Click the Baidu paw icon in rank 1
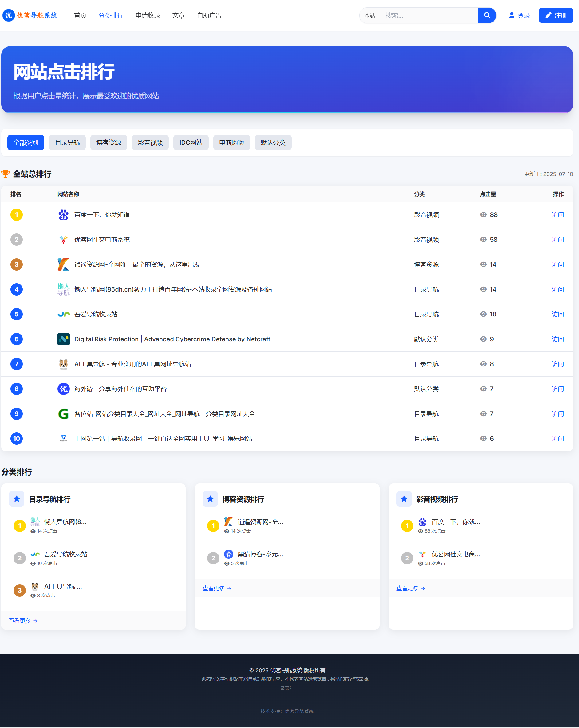Image resolution: width=579 pixels, height=728 pixels. [63, 215]
